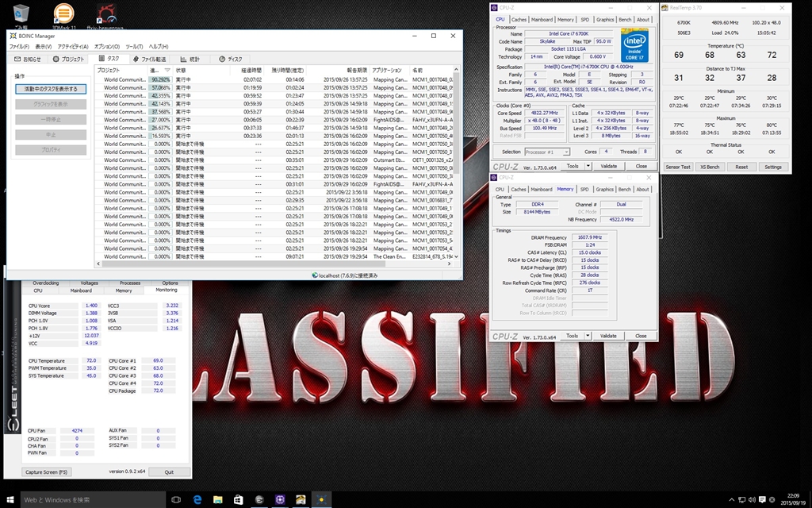Open Processor #1 selection dropdown in CPU-Z
812x508 pixels.
[547, 152]
